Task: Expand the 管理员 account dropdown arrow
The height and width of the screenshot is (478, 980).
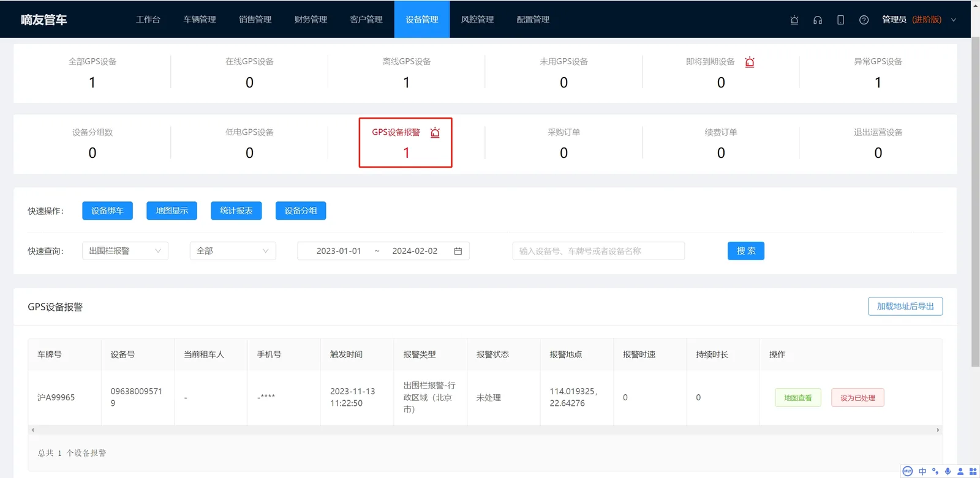Action: coord(953,20)
